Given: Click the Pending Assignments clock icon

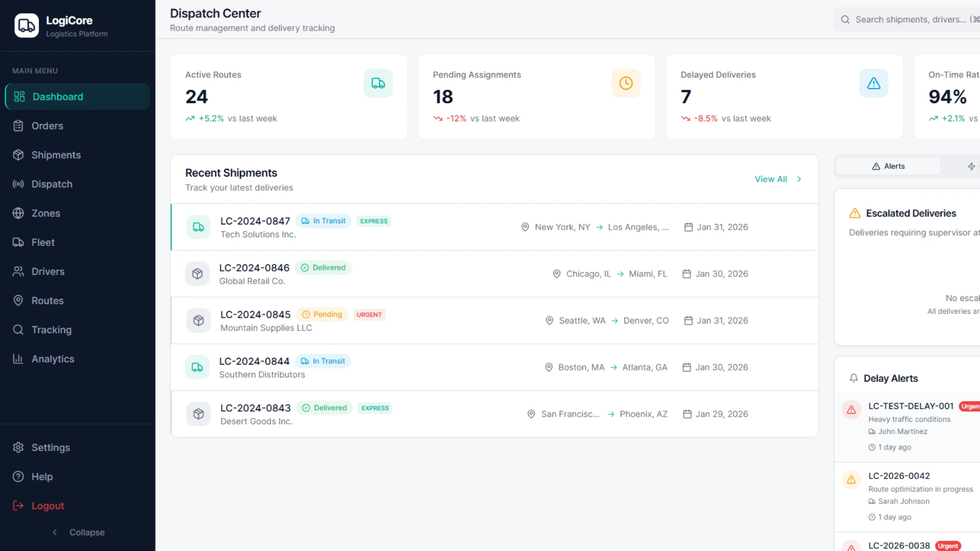Looking at the screenshot, I should 626,83.
